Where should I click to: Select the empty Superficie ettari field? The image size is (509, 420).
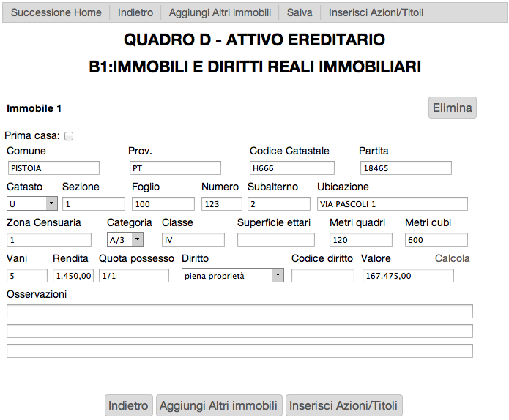tap(275, 239)
